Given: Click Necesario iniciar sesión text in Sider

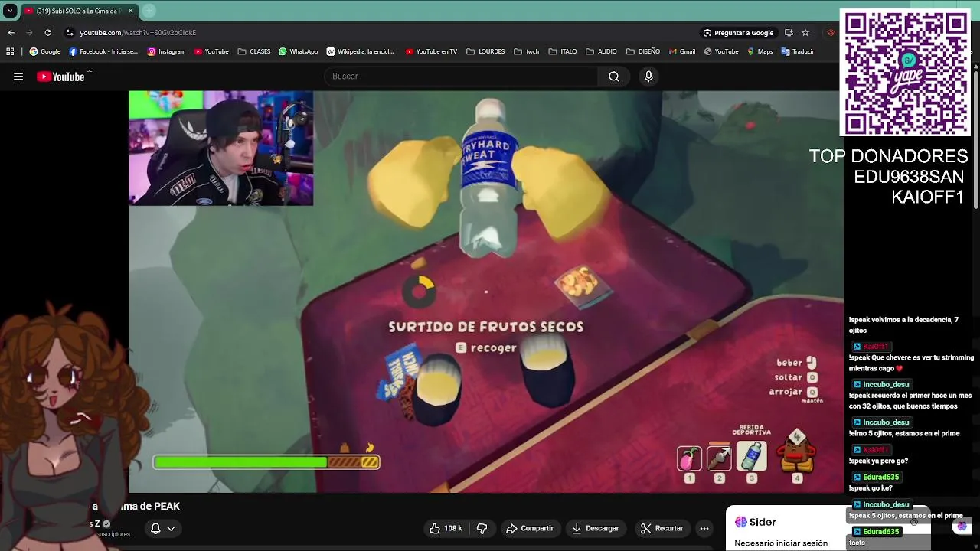Looking at the screenshot, I should coord(781,543).
